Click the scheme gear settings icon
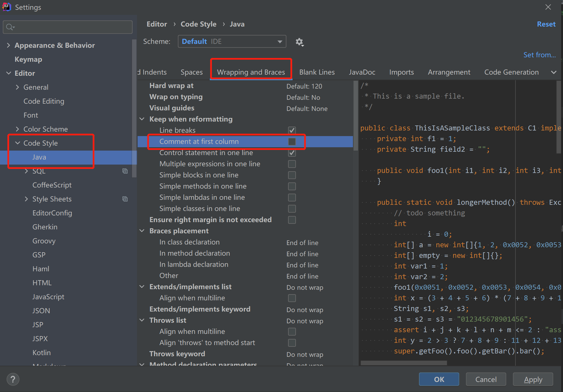The height and width of the screenshot is (392, 563). pos(299,42)
